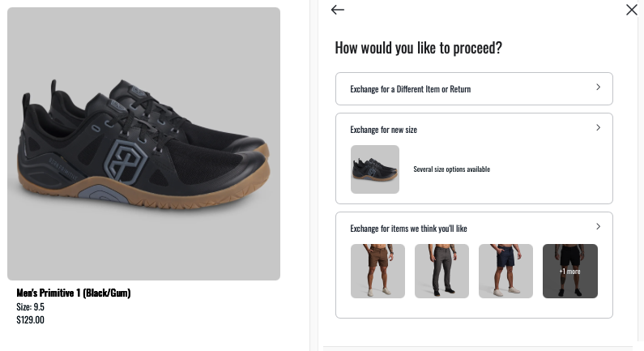
Task: Expand chevron next to Exchange for new size
Action: (598, 128)
